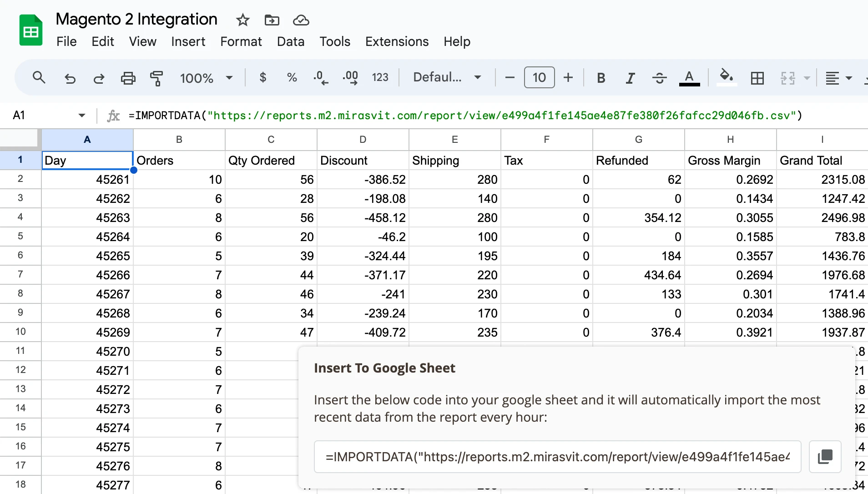Screen dimensions: 868x494
Task: Increase decimal places
Action: (x=350, y=77)
